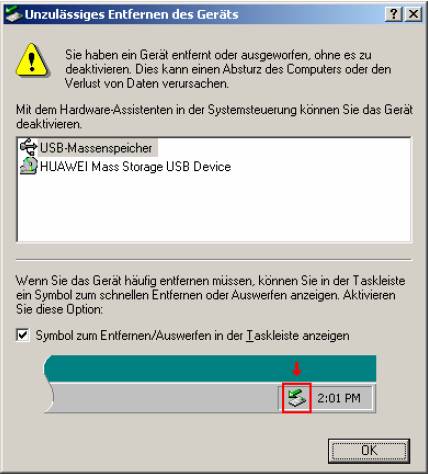This screenshot has height=474, width=428.
Task: Confirm the dialog with the OK button
Action: (x=369, y=451)
